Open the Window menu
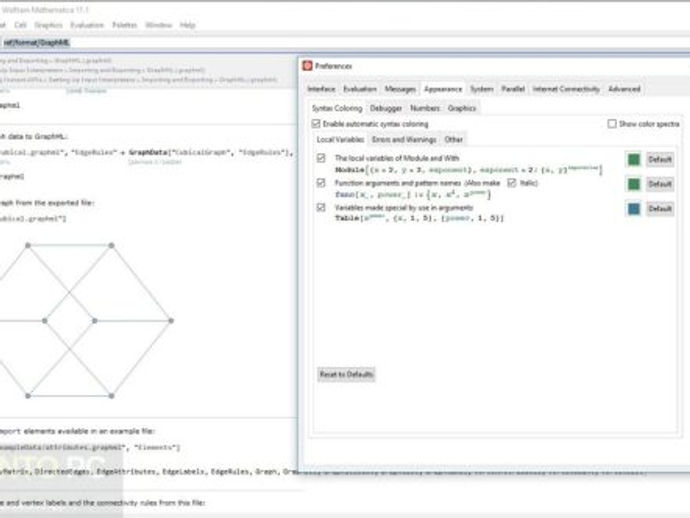 coord(158,25)
